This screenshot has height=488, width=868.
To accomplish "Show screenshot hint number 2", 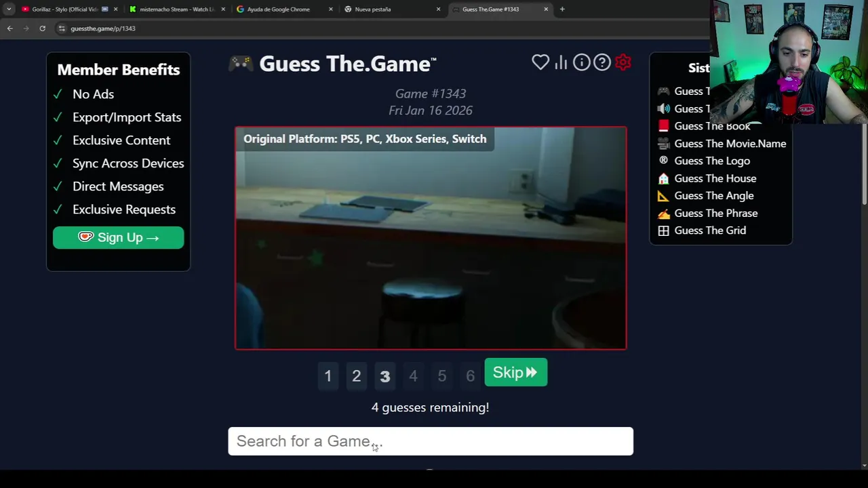I will [357, 375].
